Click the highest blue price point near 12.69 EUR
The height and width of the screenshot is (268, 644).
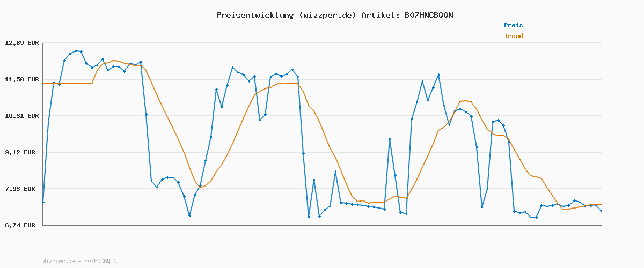click(x=76, y=51)
